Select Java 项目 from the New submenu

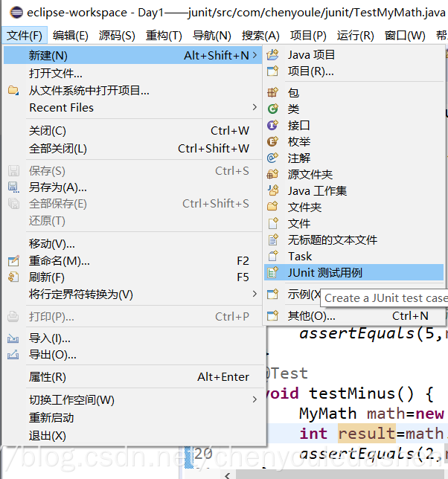pyautogui.click(x=354, y=55)
